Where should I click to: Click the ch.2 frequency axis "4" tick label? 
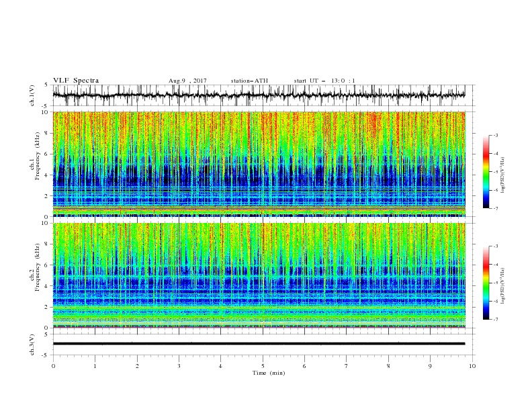pos(46,286)
